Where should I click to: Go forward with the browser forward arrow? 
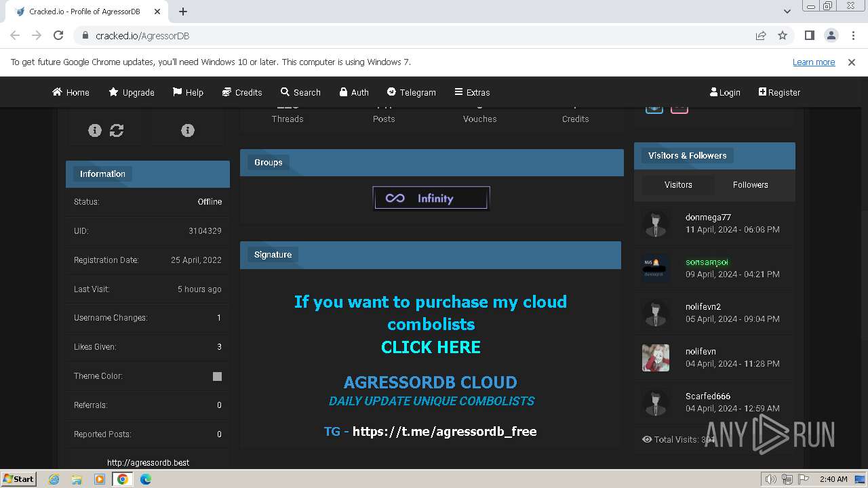pos(37,35)
